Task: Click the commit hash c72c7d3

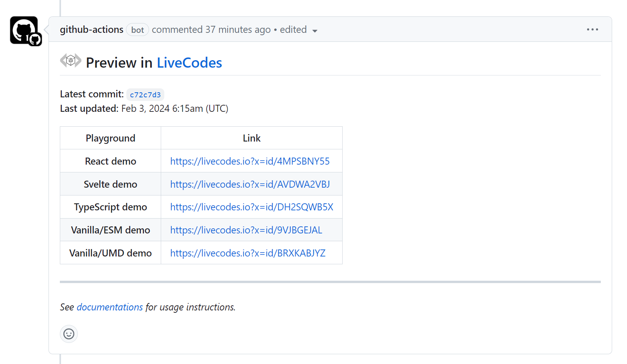Action: tap(145, 94)
